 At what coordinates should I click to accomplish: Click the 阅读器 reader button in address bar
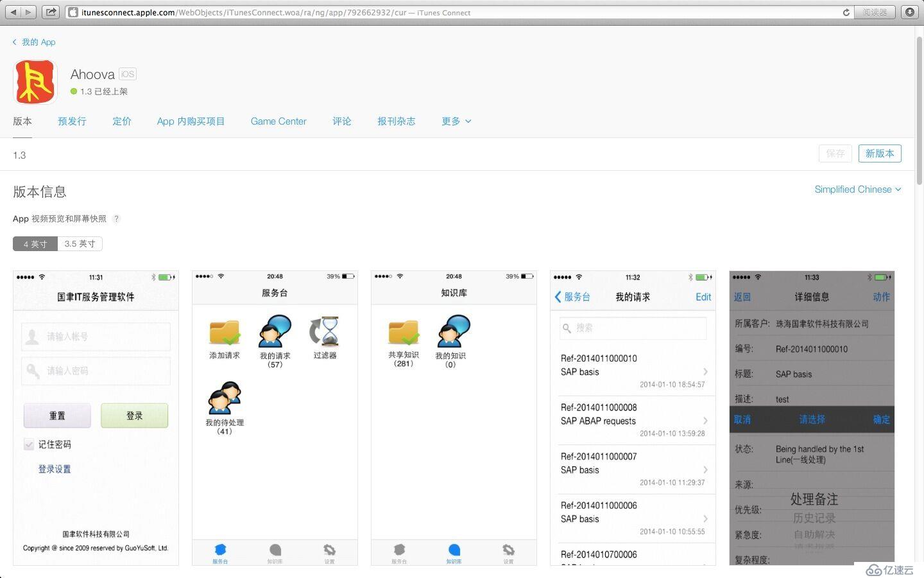(x=875, y=12)
